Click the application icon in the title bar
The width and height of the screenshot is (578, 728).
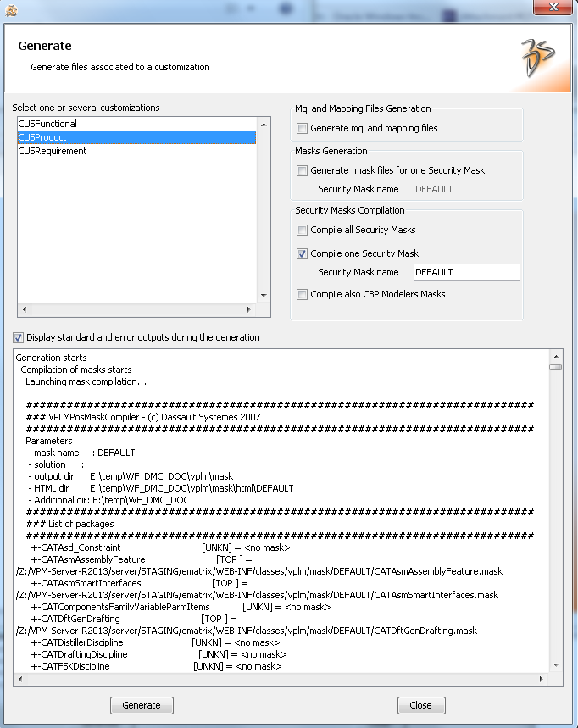[11, 10]
